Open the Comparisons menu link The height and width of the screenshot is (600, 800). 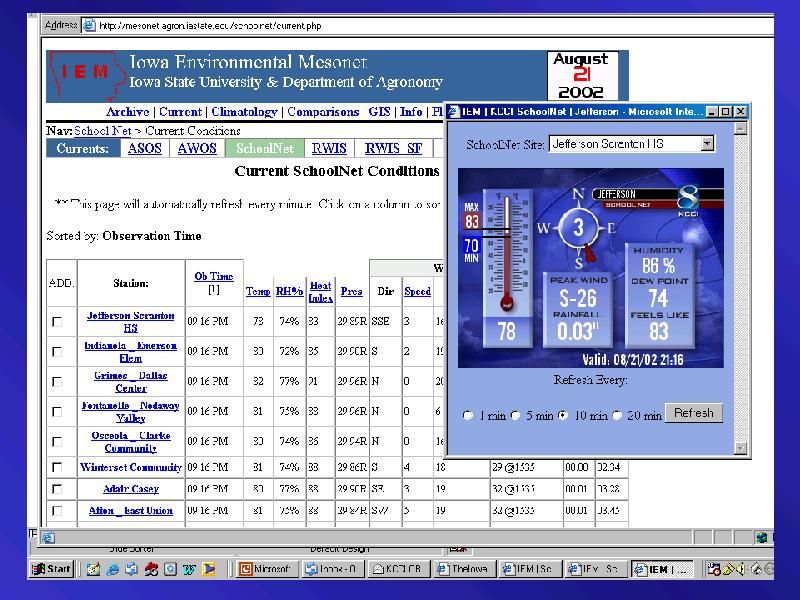pyautogui.click(x=323, y=112)
